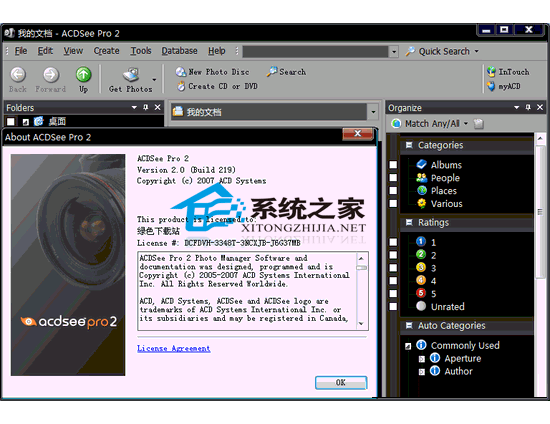Pin the Organize panel
This screenshot has height=424, width=550.
528,107
